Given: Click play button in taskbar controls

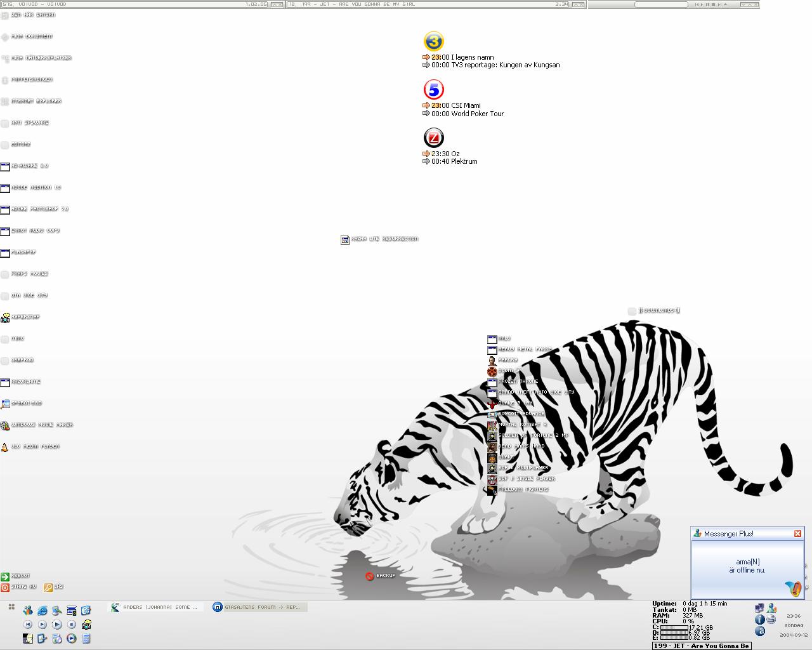Looking at the screenshot, I should point(57,625).
